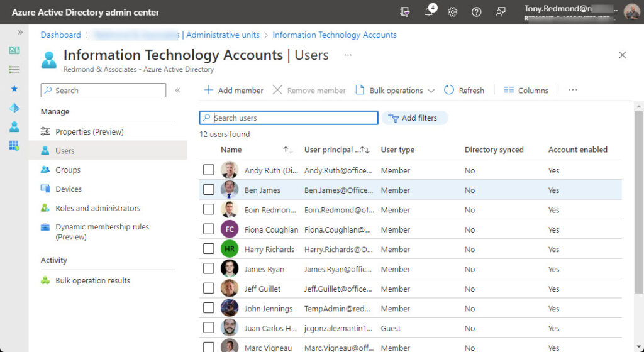644x352 pixels.
Task: Click the Directory synced column header
Action: tap(494, 150)
